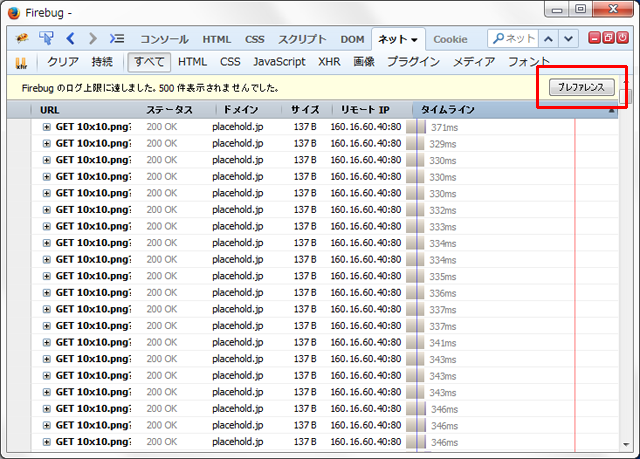Enable the JavaScript filter
640x459 pixels.
pos(279,62)
